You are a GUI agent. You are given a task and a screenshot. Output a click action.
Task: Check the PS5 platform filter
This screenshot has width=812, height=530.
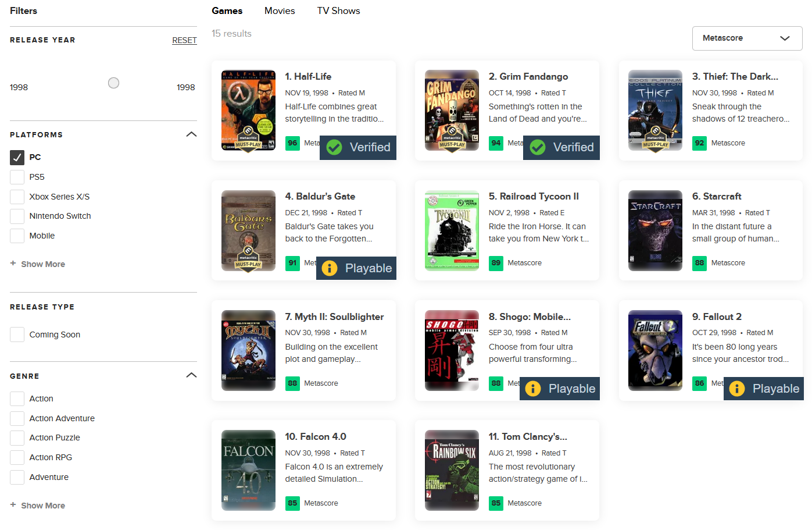pos(17,177)
